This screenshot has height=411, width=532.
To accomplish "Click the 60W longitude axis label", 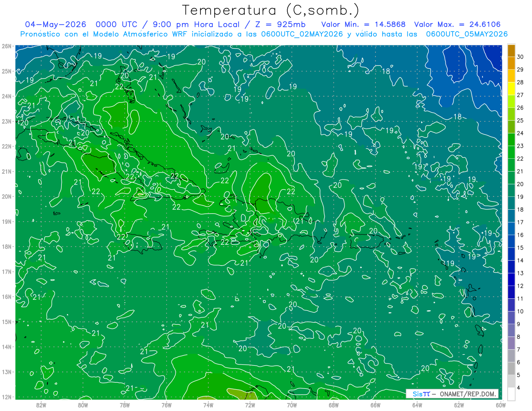I will pos(501,405).
